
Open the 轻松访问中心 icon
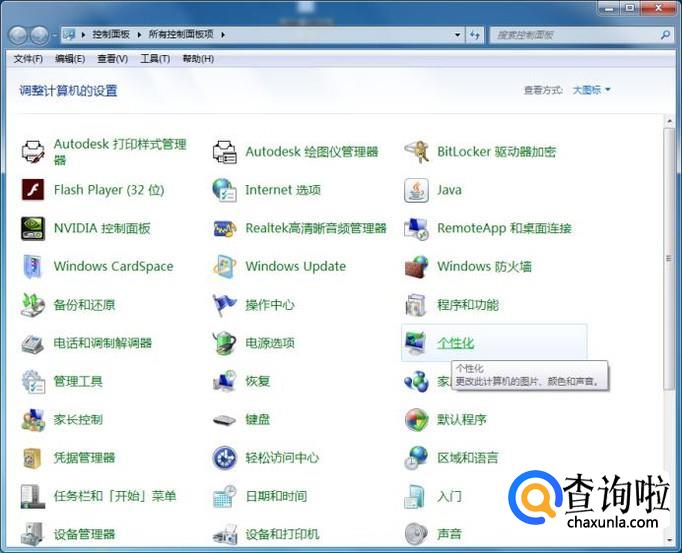(x=224, y=458)
